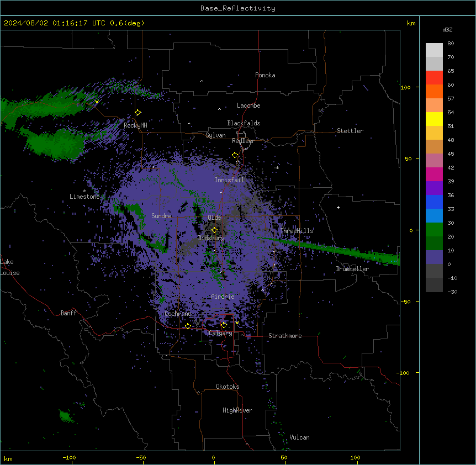Image resolution: width=476 pixels, height=465 pixels.
Task: Click the km unit label at top right
Action: pos(411,23)
